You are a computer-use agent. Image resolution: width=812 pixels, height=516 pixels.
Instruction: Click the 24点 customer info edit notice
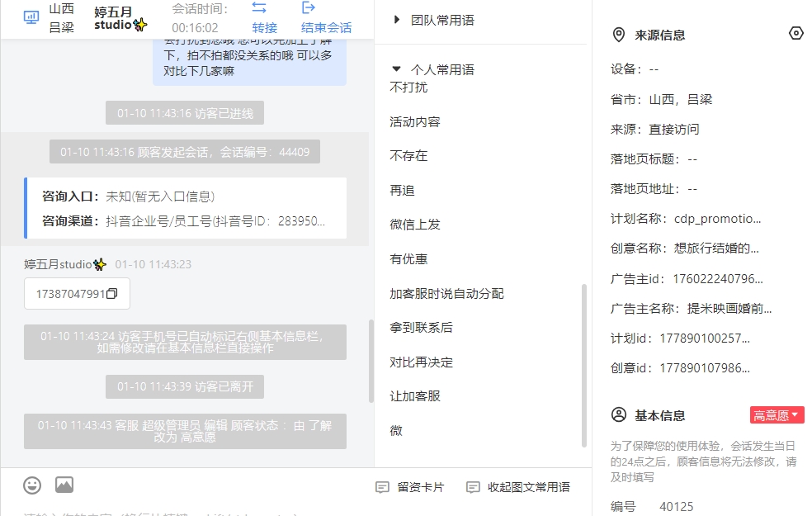point(703,461)
